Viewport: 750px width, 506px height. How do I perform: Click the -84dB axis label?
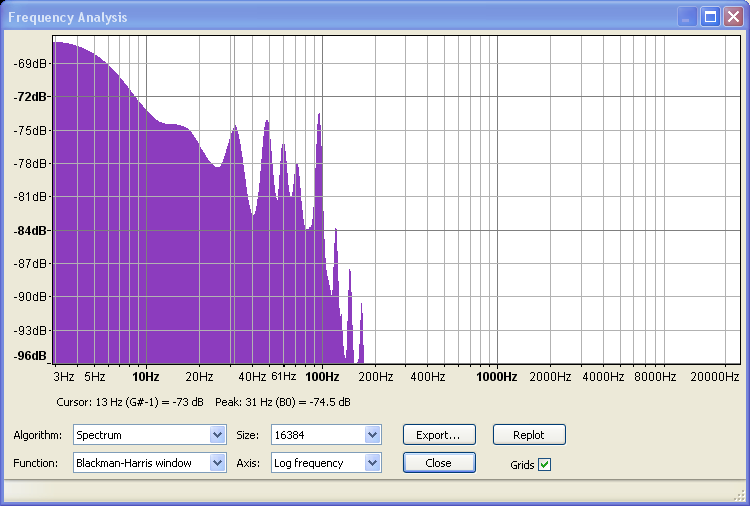click(31, 231)
